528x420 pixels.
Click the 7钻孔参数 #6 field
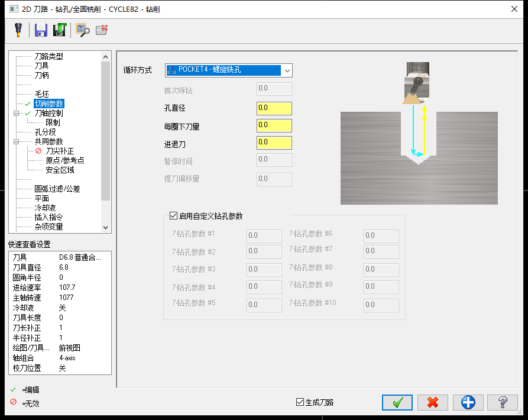point(381,236)
